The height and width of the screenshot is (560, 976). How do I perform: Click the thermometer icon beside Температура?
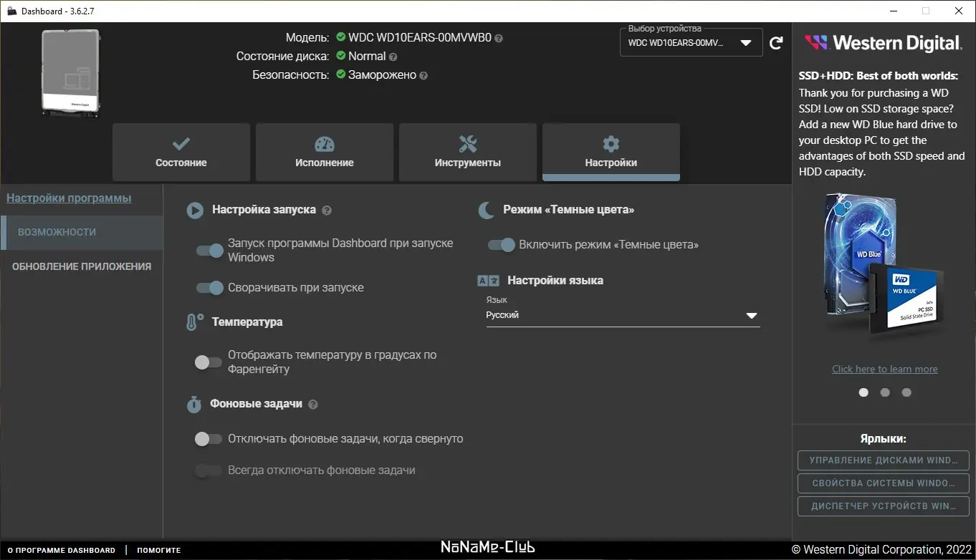click(x=193, y=322)
